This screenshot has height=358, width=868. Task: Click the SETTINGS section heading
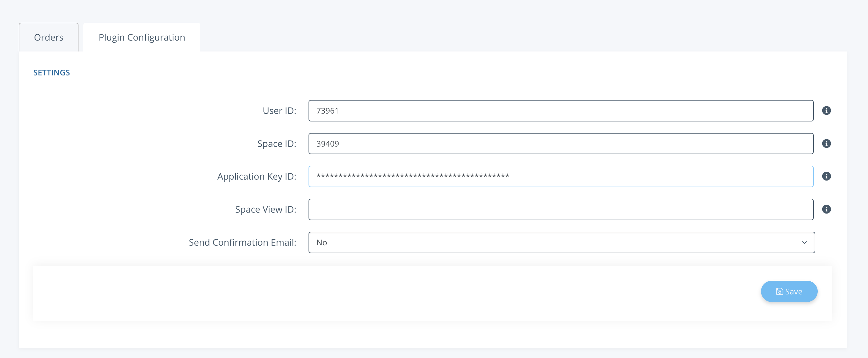click(x=52, y=72)
